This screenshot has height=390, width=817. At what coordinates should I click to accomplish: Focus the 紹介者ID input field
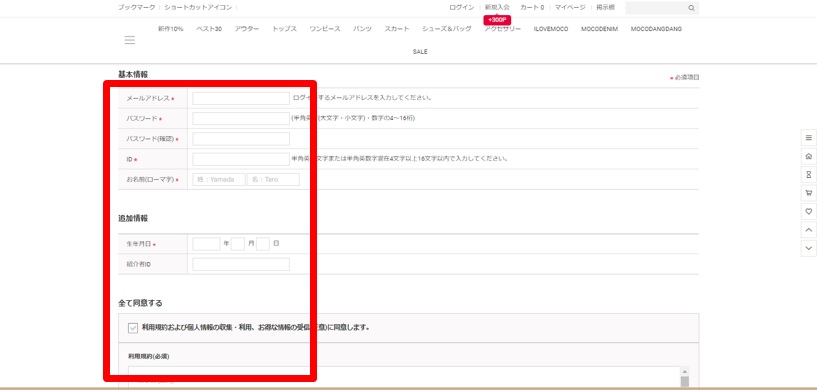pyautogui.click(x=241, y=264)
